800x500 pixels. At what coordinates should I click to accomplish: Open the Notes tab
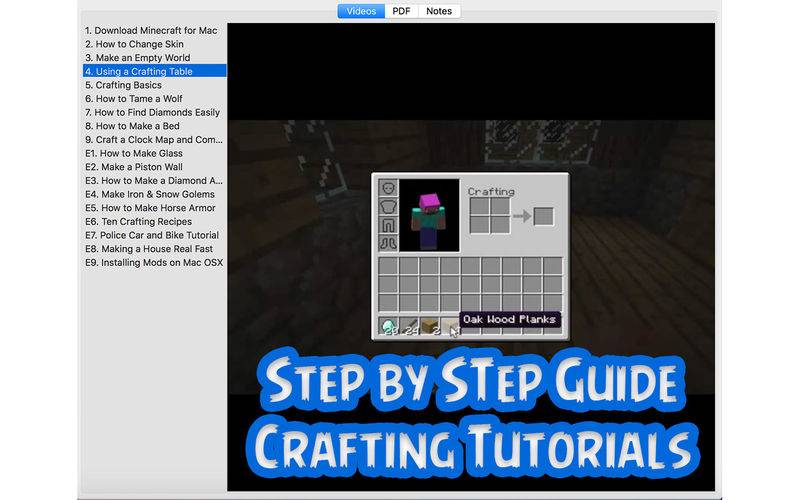click(439, 11)
